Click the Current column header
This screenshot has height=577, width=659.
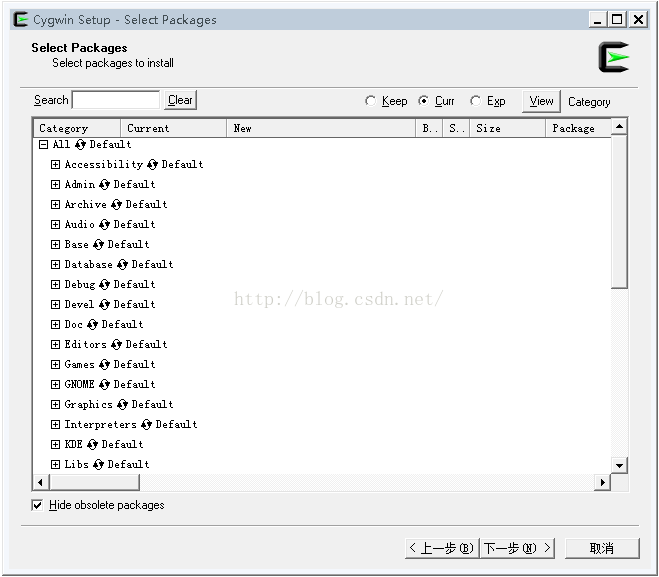pos(173,128)
